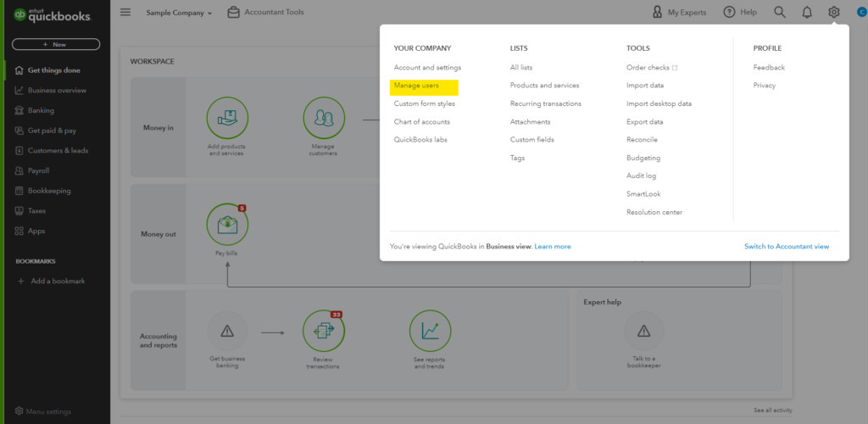Click the settings gear icon

[x=834, y=12]
